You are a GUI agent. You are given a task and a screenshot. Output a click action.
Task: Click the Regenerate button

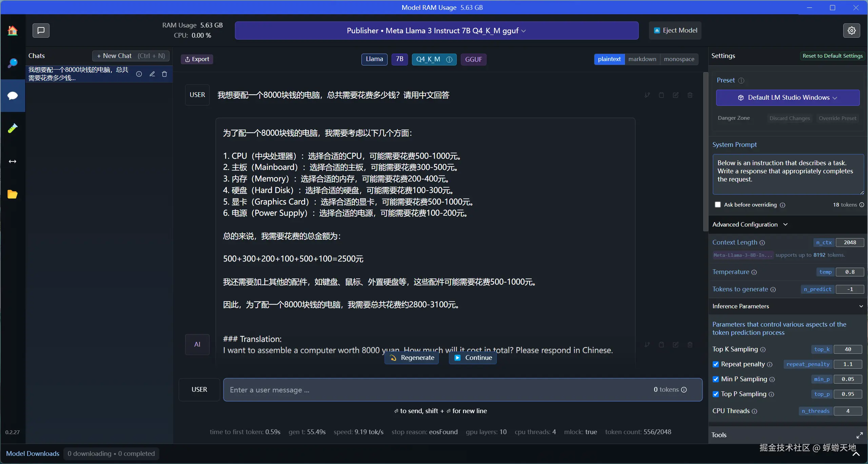(x=412, y=358)
